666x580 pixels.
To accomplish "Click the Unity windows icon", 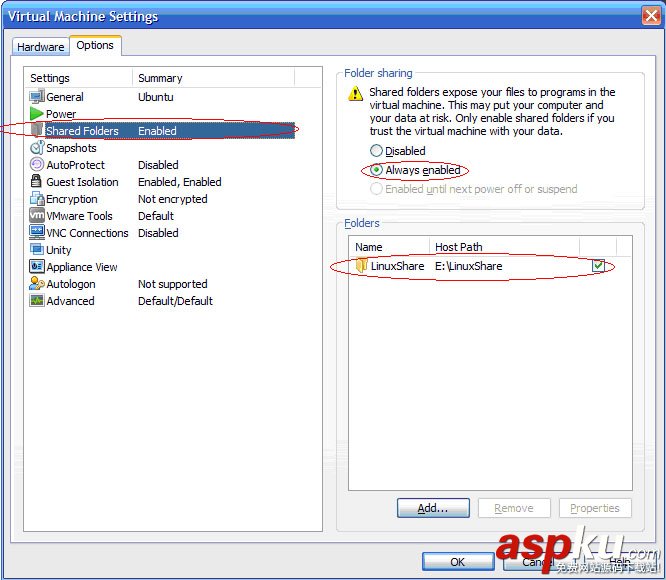I will point(37,249).
